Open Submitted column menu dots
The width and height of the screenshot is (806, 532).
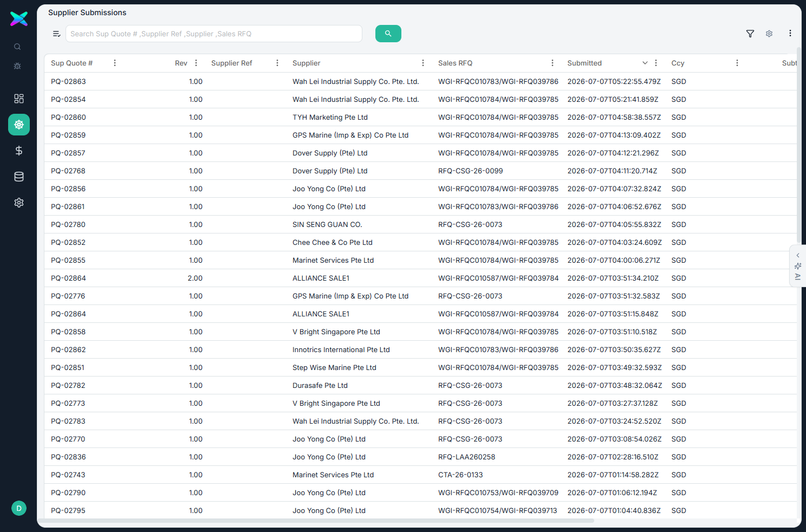(x=656, y=63)
